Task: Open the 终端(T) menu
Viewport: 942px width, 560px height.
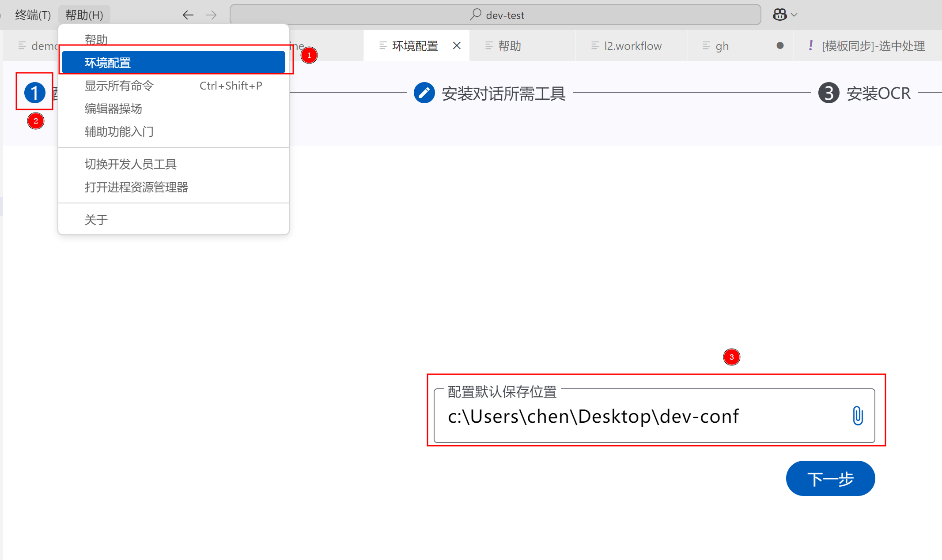Action: pos(33,15)
